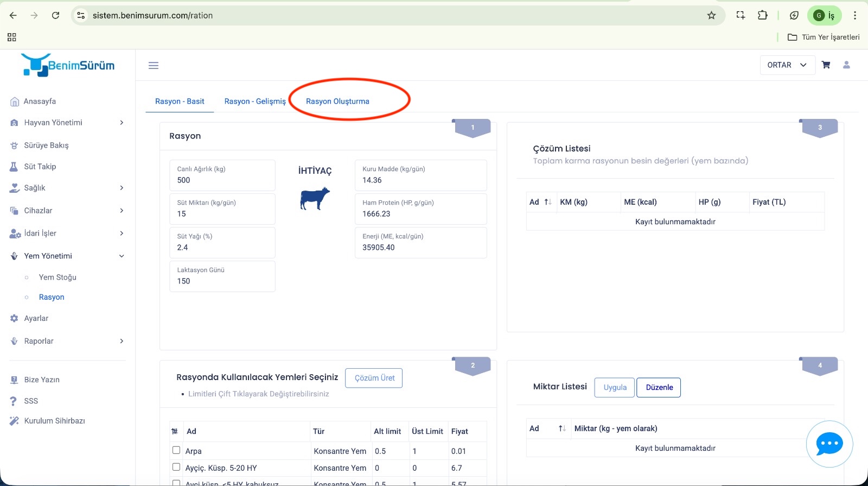This screenshot has height=486, width=868.
Task: Click the Yem Yönetimi feed icon
Action: coord(15,256)
